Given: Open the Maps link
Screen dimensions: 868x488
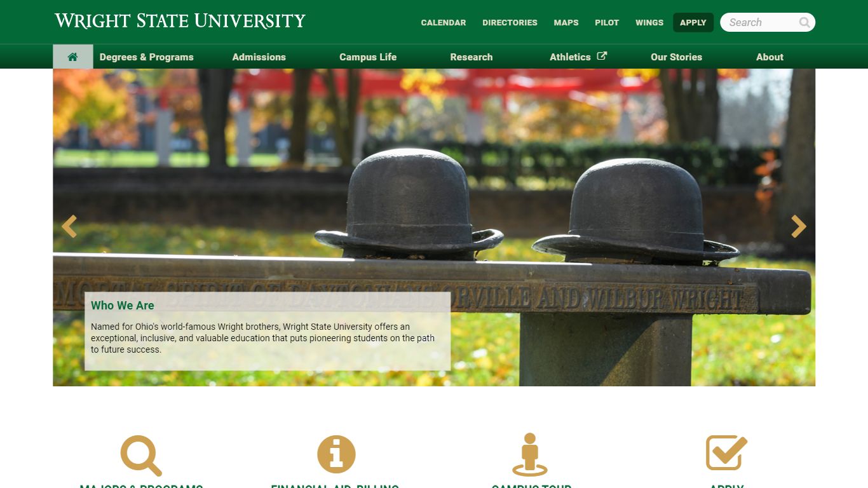Looking at the screenshot, I should pyautogui.click(x=566, y=22).
